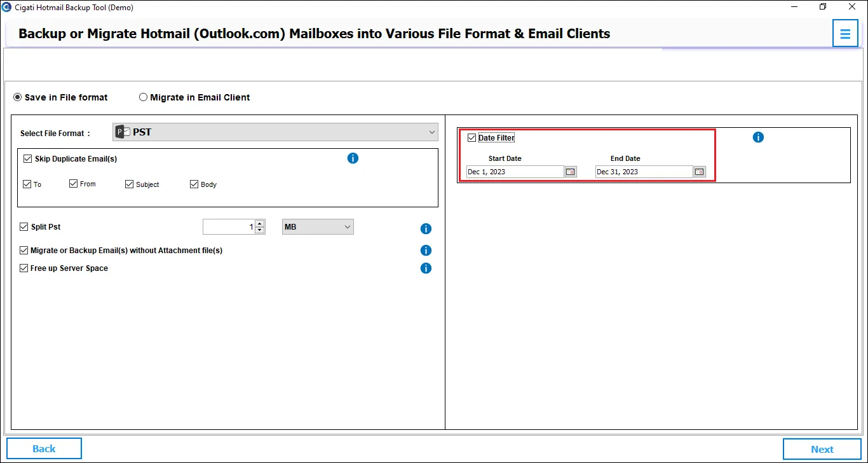Close the Cigati Hotmail Backup Tool window
Viewport: 868px width, 463px height.
(852, 7)
